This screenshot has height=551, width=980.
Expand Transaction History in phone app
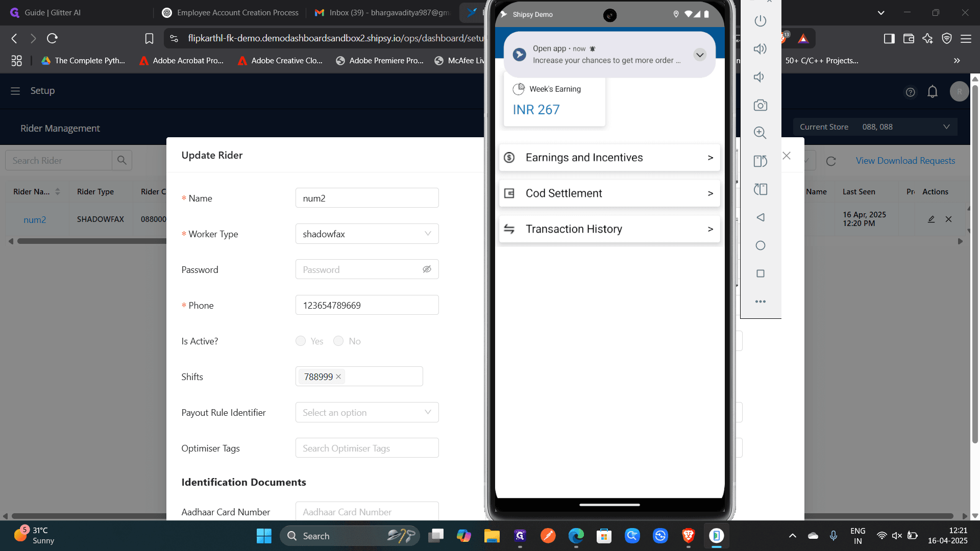609,229
